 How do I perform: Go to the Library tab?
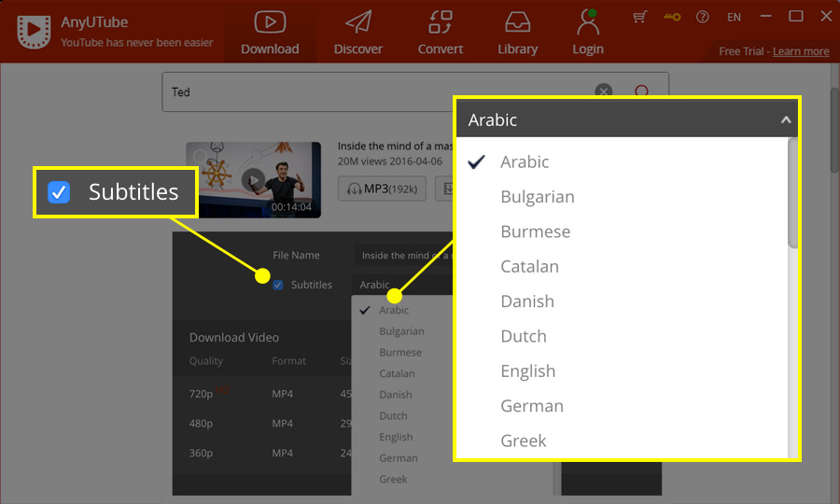(517, 32)
